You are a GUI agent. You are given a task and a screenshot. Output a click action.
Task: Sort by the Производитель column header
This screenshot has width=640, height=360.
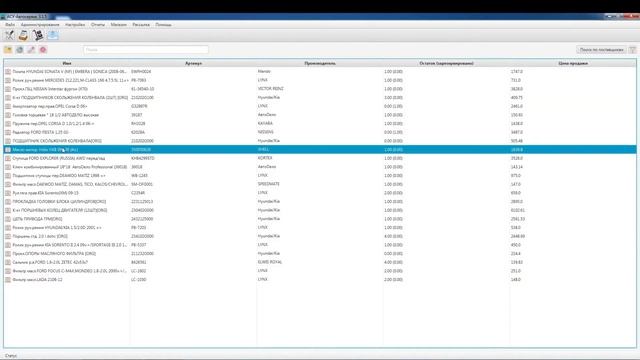coord(320,63)
